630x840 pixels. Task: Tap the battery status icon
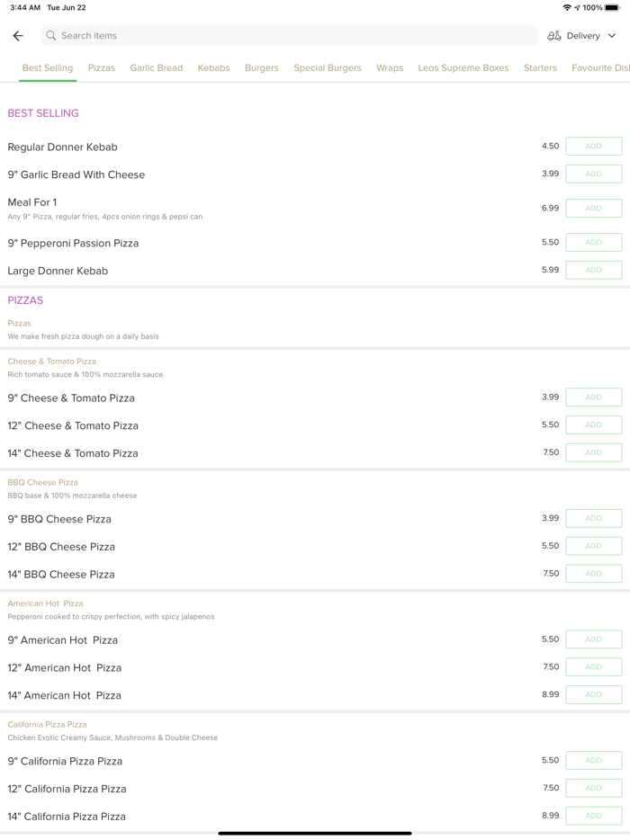coord(612,8)
